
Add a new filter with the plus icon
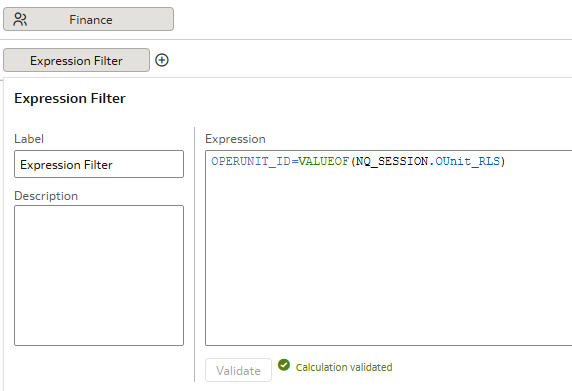tap(162, 60)
